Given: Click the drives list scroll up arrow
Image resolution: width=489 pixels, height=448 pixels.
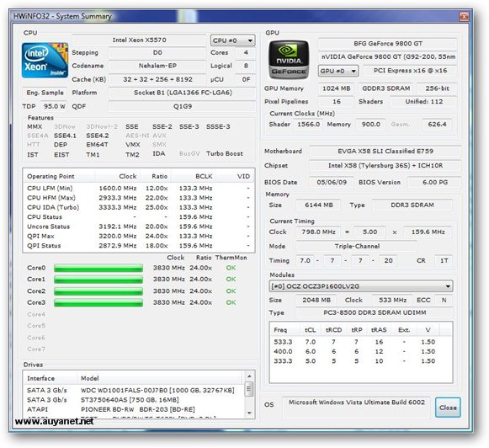Looking at the screenshot, I should [x=249, y=376].
